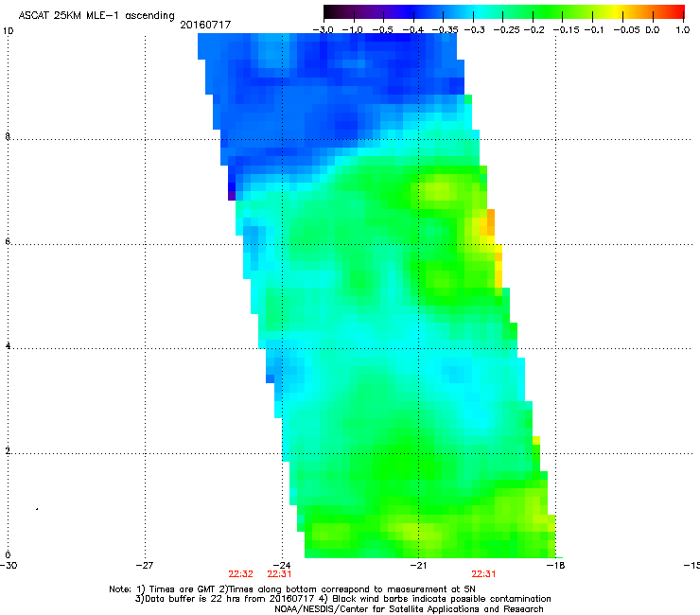Click the latitude axis label 8

click(x=8, y=136)
